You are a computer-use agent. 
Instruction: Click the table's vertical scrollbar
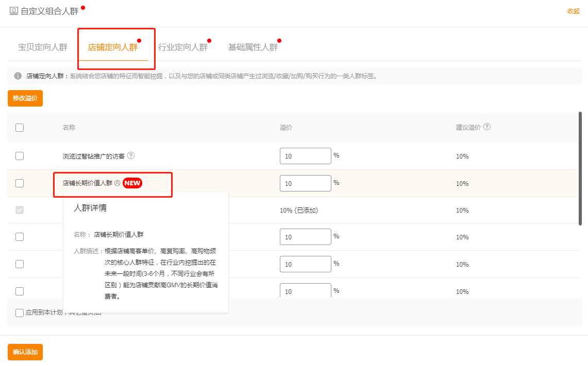click(580, 168)
